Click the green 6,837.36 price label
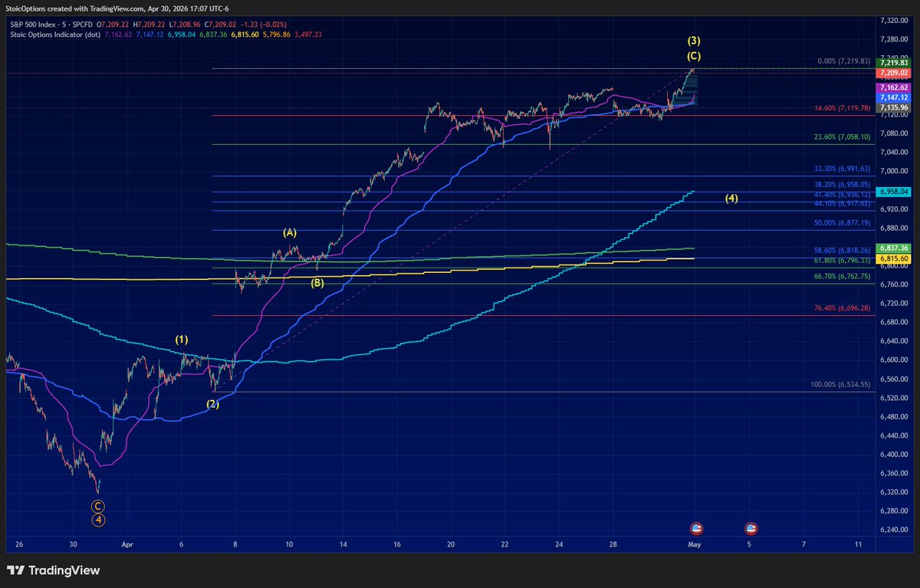This screenshot has height=588, width=920. tap(893, 248)
